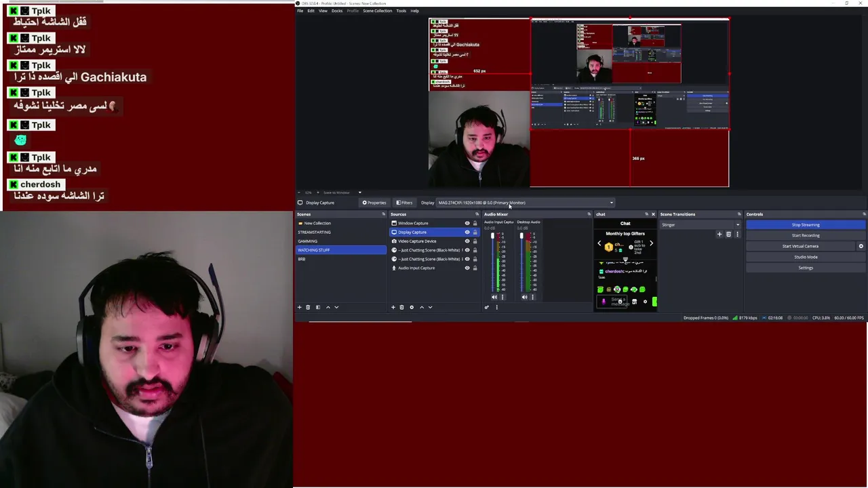
Task: Float the Sources dock popout icon
Action: [x=477, y=214]
